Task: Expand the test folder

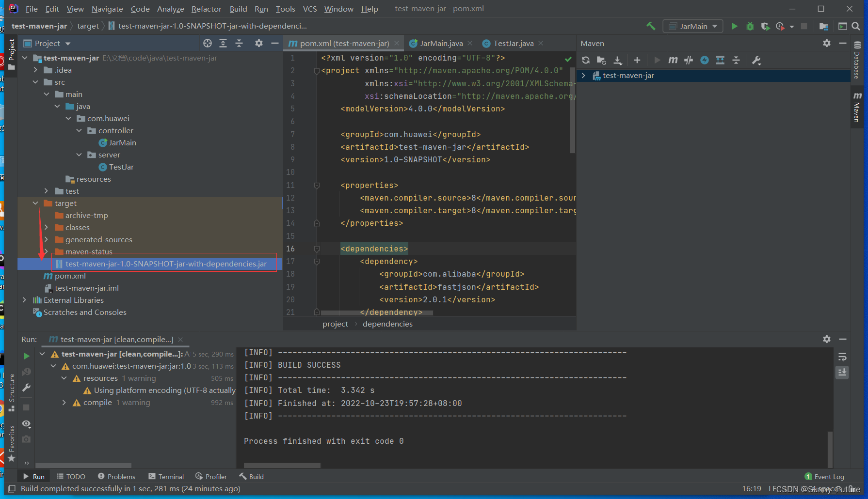Action: click(x=46, y=191)
